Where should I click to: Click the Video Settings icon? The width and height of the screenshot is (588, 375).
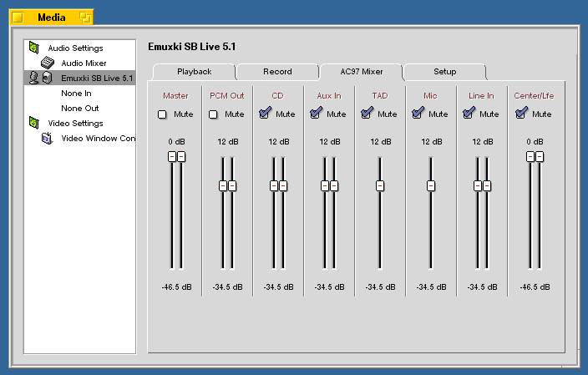pos(33,123)
